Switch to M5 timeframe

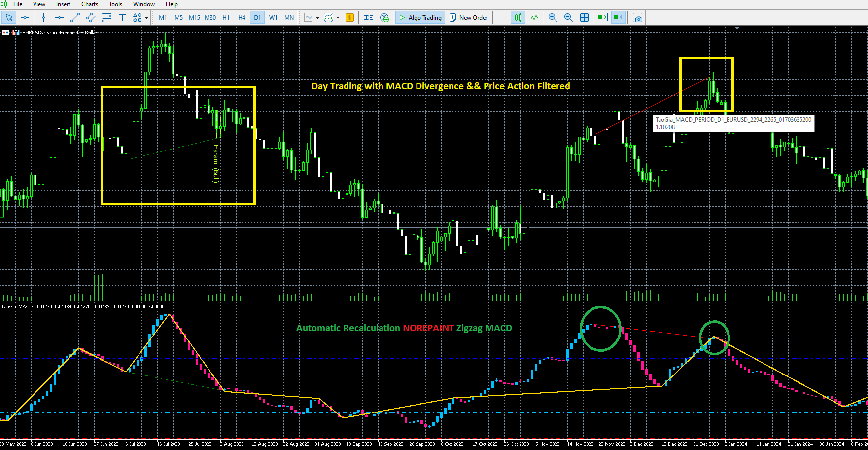coord(178,18)
